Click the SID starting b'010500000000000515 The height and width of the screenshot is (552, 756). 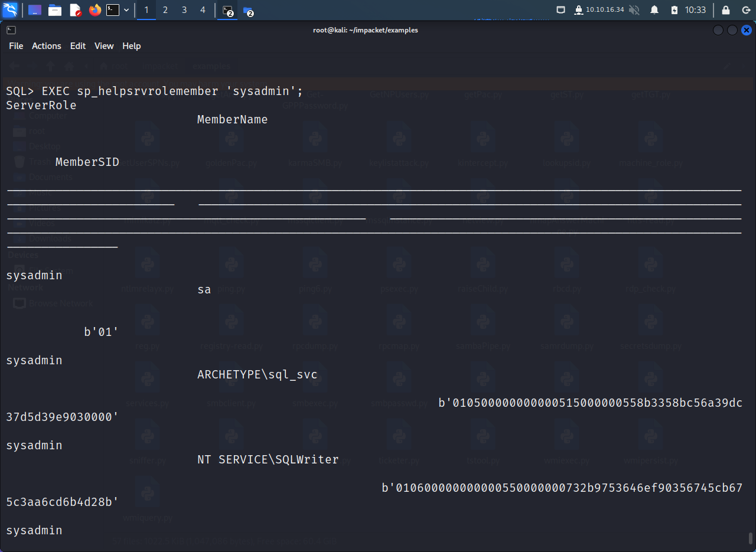point(591,403)
